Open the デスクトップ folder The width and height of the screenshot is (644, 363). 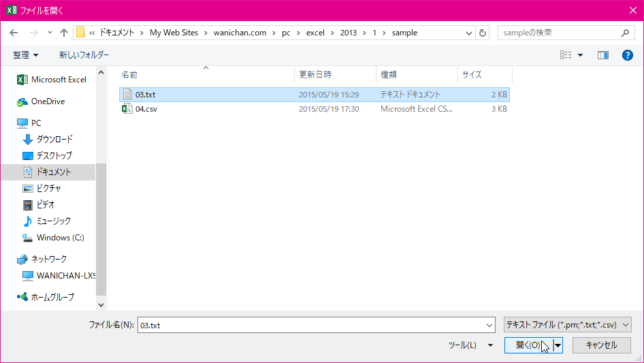[47, 156]
